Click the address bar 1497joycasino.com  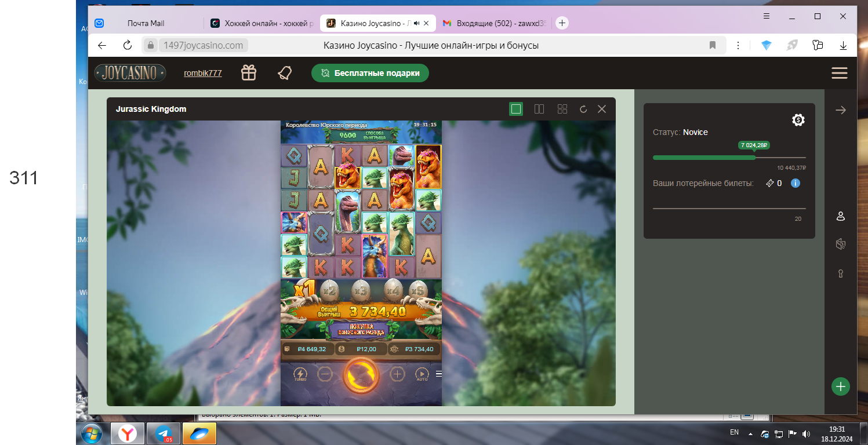point(203,45)
